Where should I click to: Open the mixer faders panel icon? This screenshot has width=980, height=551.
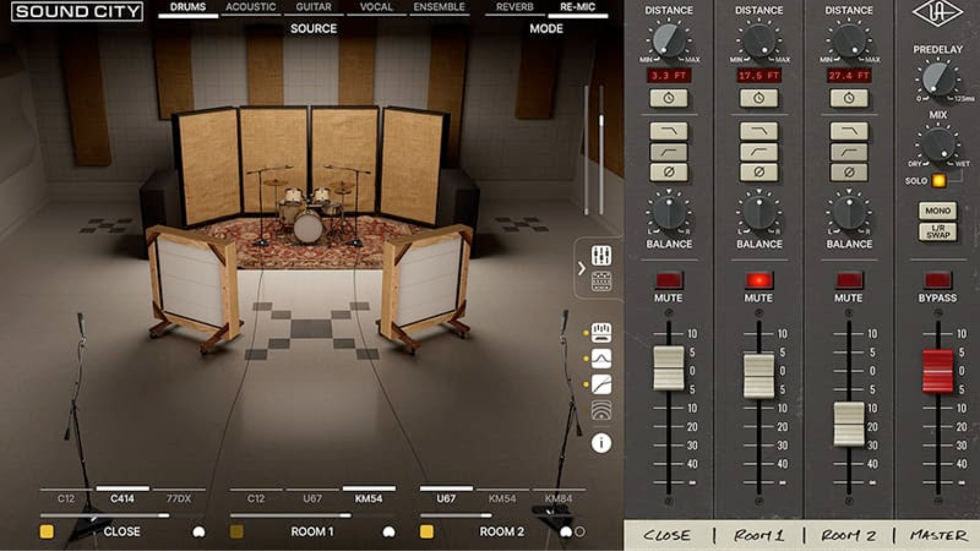(601, 255)
